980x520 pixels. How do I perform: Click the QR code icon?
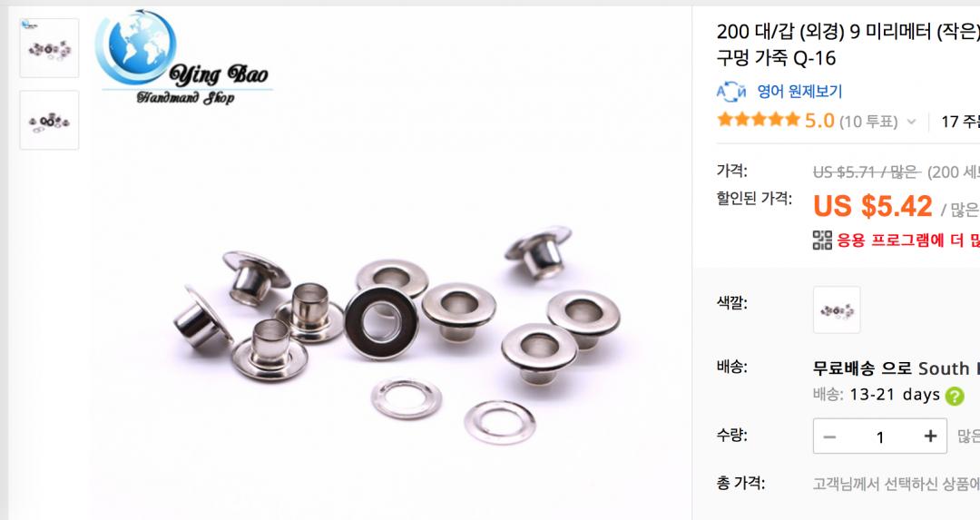click(x=822, y=240)
